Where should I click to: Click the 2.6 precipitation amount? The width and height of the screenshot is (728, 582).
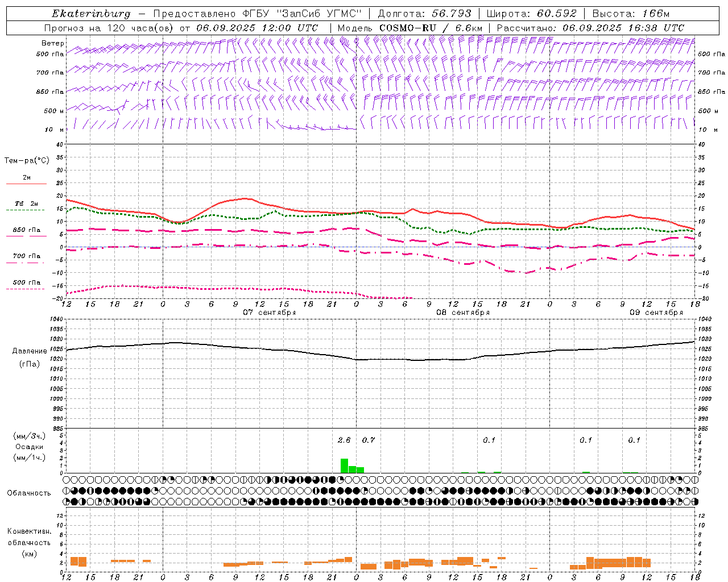[x=344, y=440]
